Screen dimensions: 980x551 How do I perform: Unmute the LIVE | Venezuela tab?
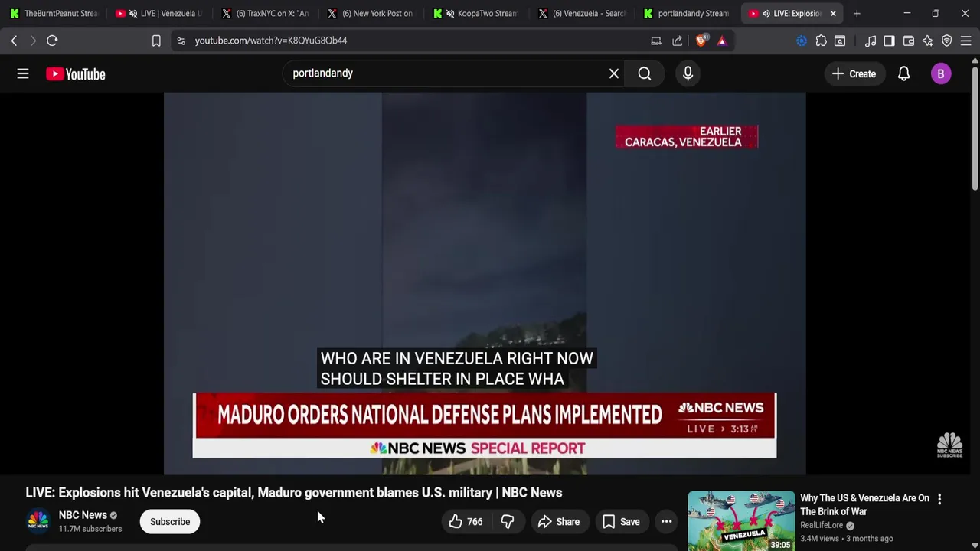point(133,13)
